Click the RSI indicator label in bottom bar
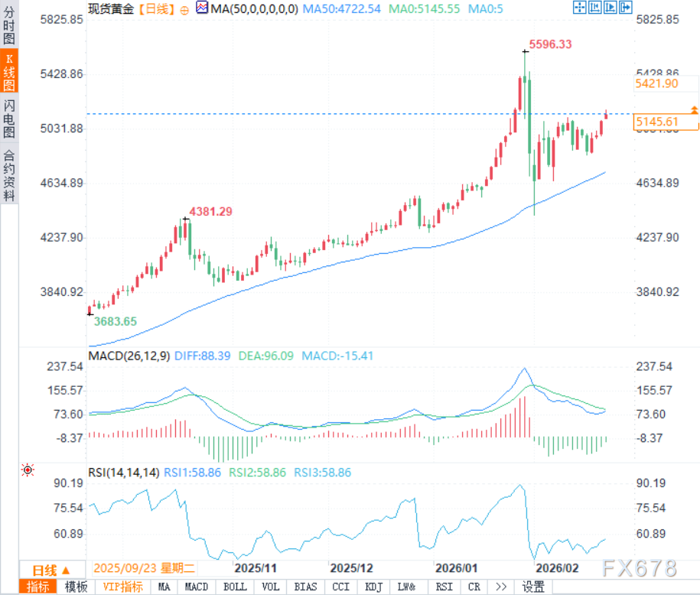Viewport: 700px width, 595px height. click(x=444, y=587)
